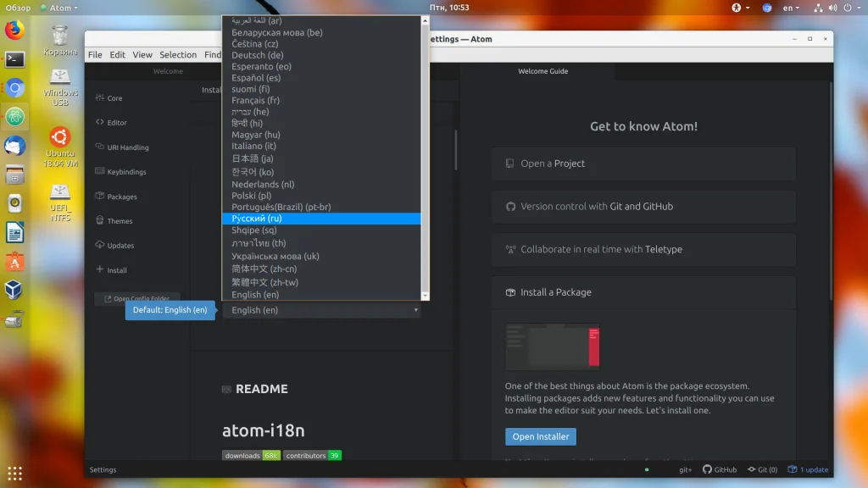Click the Ubuntu 18.04 VM desktop icon
The height and width of the screenshot is (488, 868).
60,147
